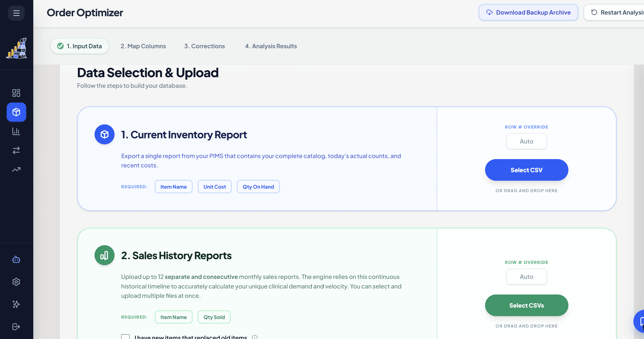The width and height of the screenshot is (644, 339).
Task: Click the Data Selection & Upload heading
Action: [148, 73]
